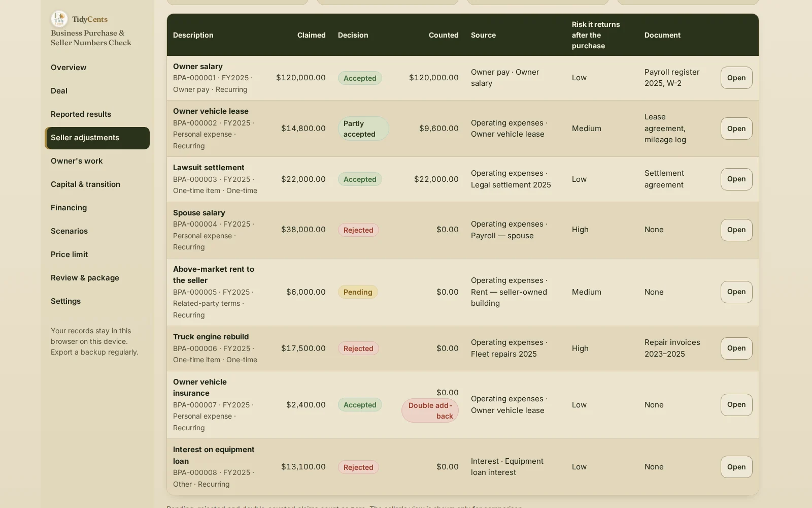Go to the Deal page
Viewport: 812px width, 508px height.
click(97, 91)
